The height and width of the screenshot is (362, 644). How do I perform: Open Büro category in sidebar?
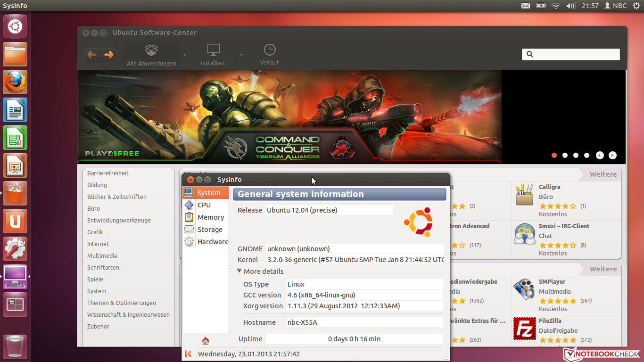[93, 208]
